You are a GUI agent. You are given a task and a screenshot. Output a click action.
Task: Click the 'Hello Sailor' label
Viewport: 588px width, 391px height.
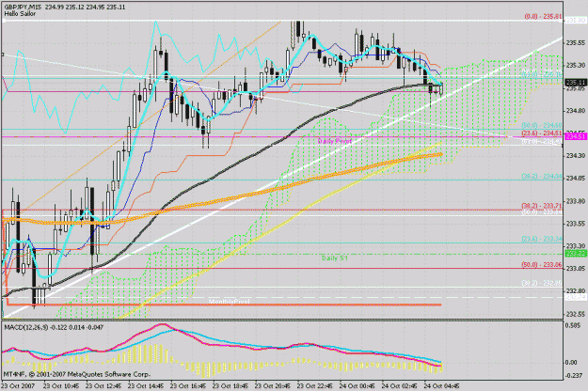coord(20,14)
